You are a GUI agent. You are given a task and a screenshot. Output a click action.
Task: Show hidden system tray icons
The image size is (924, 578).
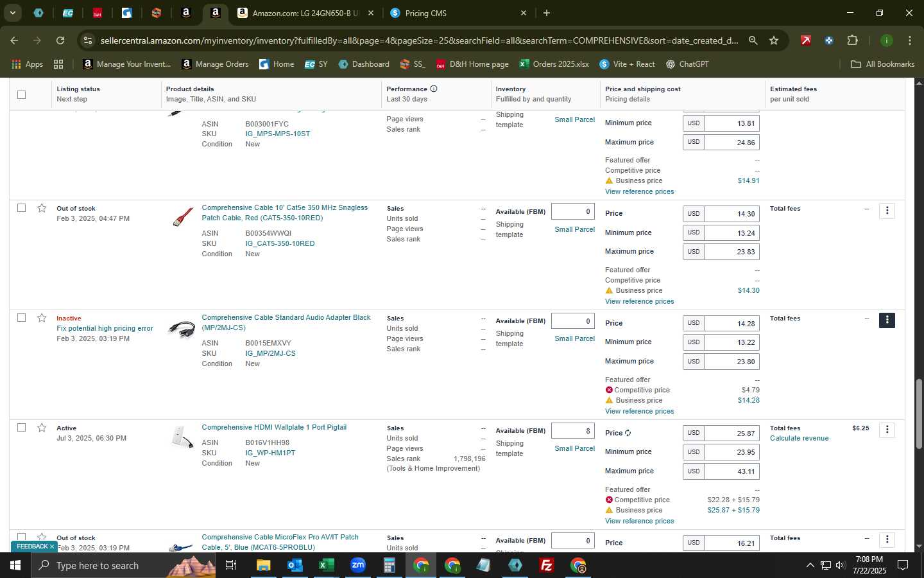pos(810,565)
